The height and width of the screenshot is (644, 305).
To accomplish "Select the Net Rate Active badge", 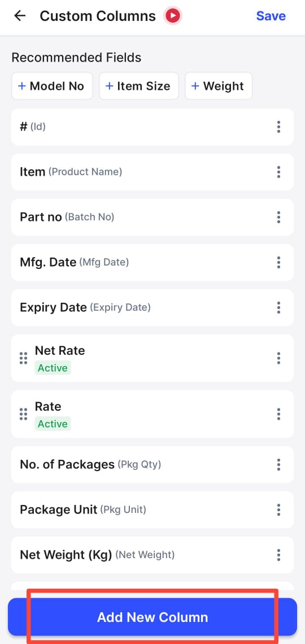I will (x=53, y=368).
